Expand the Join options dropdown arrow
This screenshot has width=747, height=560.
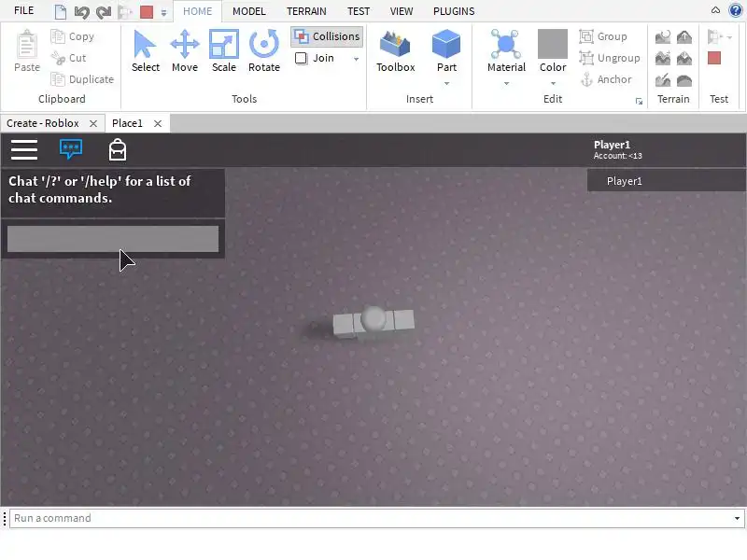coord(356,59)
